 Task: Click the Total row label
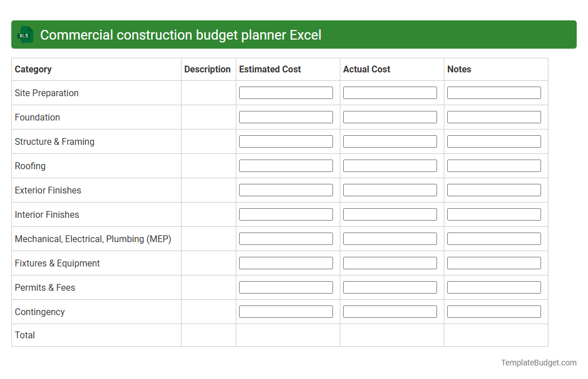25,335
